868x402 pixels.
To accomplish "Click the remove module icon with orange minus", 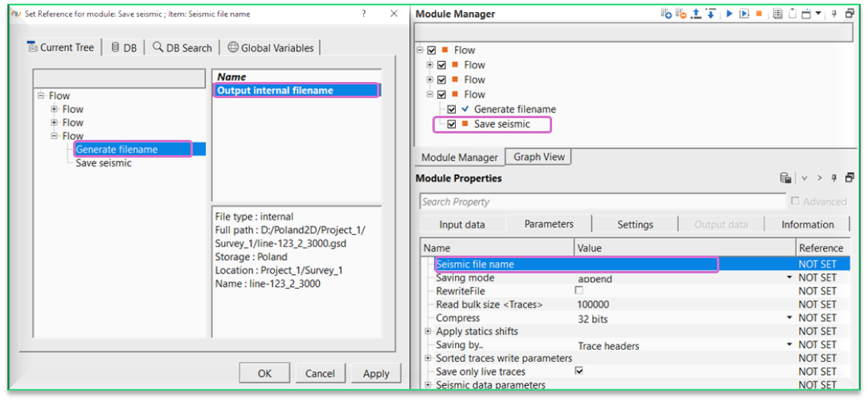I will tap(682, 14).
